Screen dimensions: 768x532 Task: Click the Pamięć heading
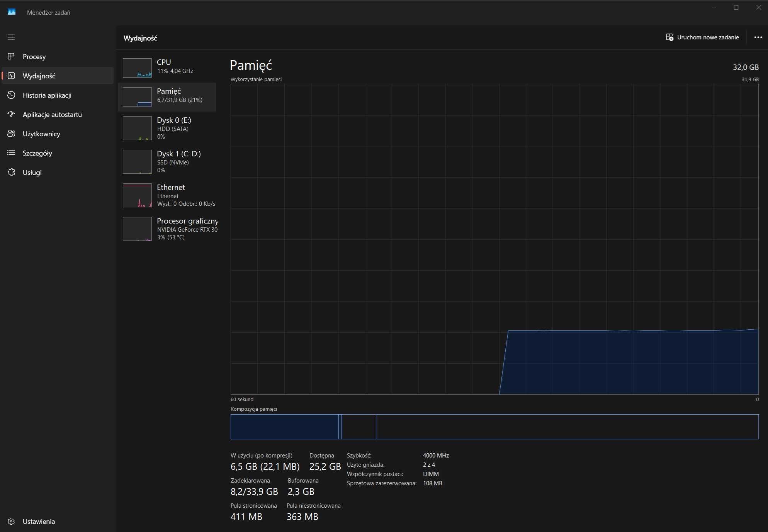[x=251, y=66]
